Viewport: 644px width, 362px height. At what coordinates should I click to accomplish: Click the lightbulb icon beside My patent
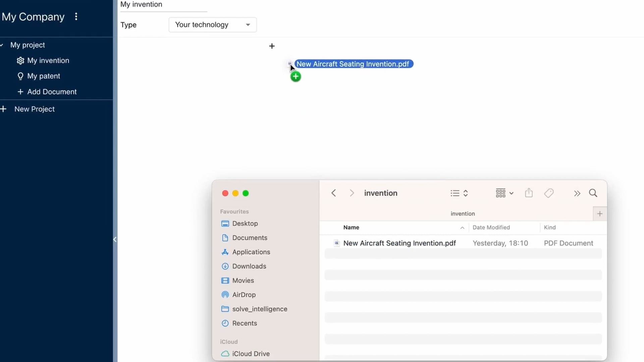click(x=20, y=76)
